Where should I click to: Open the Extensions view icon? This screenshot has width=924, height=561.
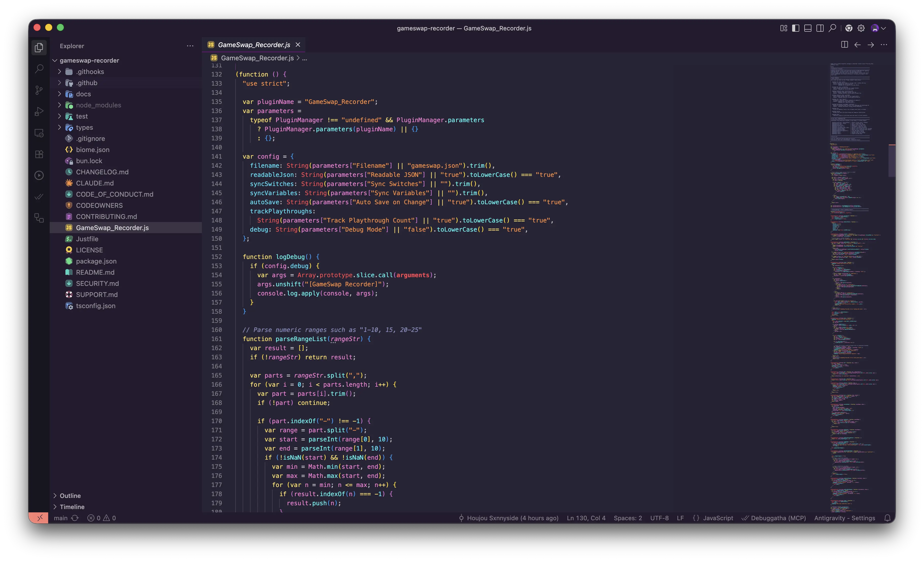click(x=39, y=154)
